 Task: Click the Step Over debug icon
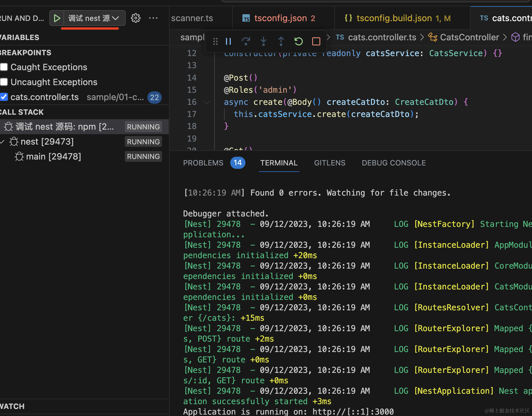(246, 41)
